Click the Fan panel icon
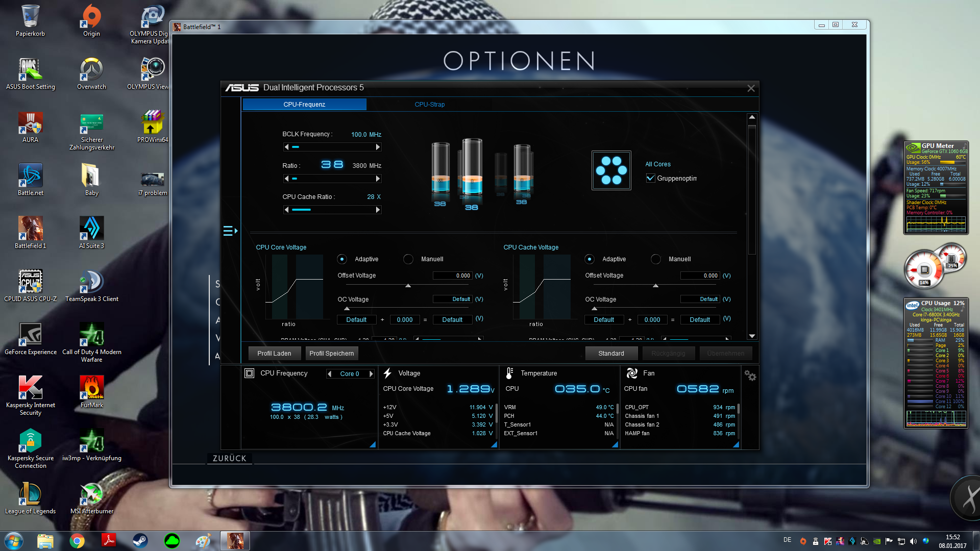 [632, 373]
